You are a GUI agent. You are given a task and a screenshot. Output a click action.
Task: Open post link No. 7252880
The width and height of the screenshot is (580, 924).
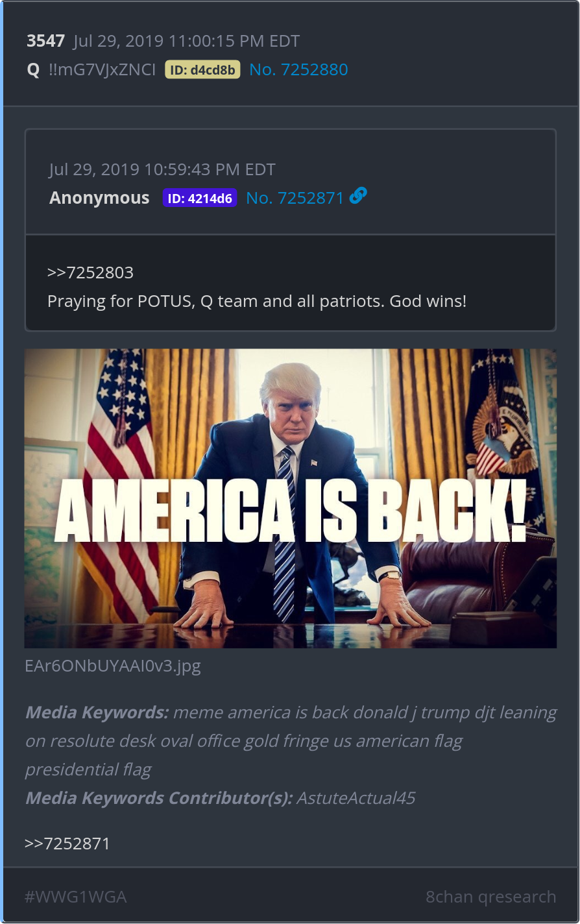tap(298, 69)
